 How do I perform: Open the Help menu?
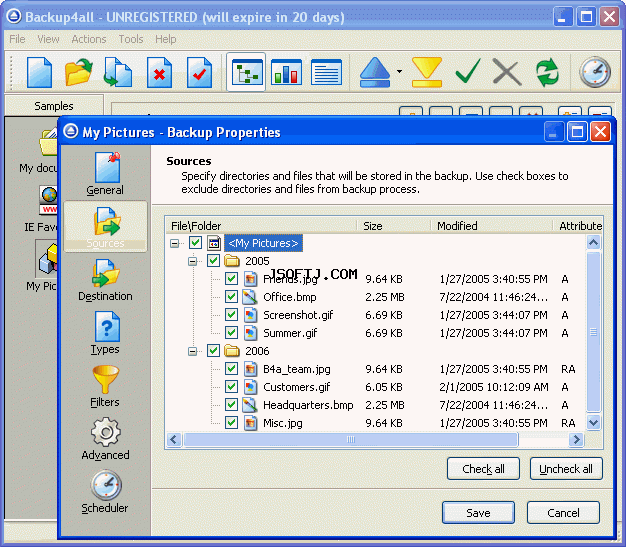pyautogui.click(x=166, y=39)
